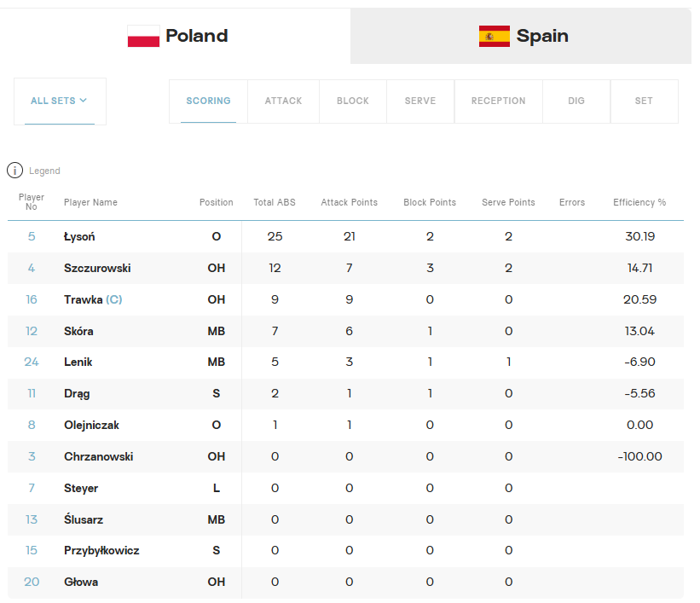Switch to the SERVE tab

[420, 101]
